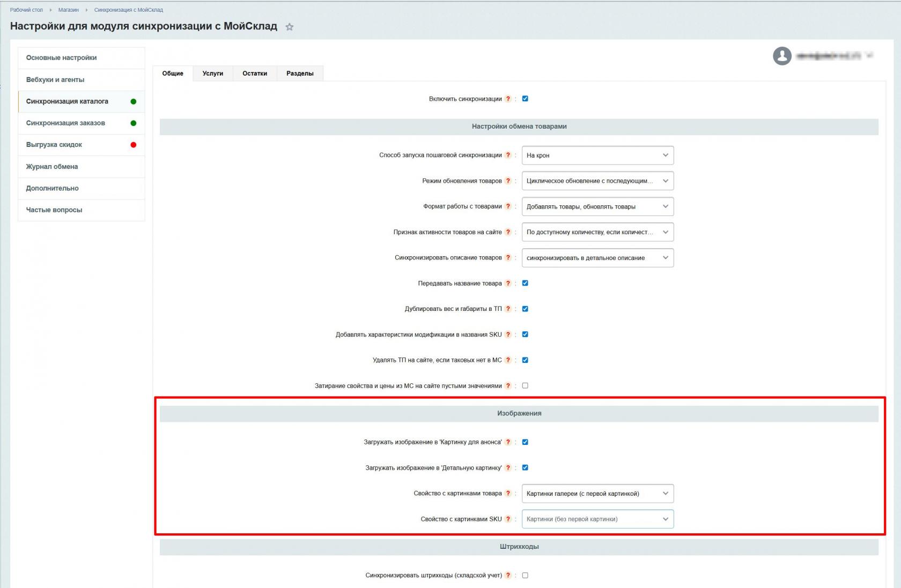The width and height of the screenshot is (901, 588).
Task: Switch to the 'Остатки' tab
Action: click(x=255, y=73)
